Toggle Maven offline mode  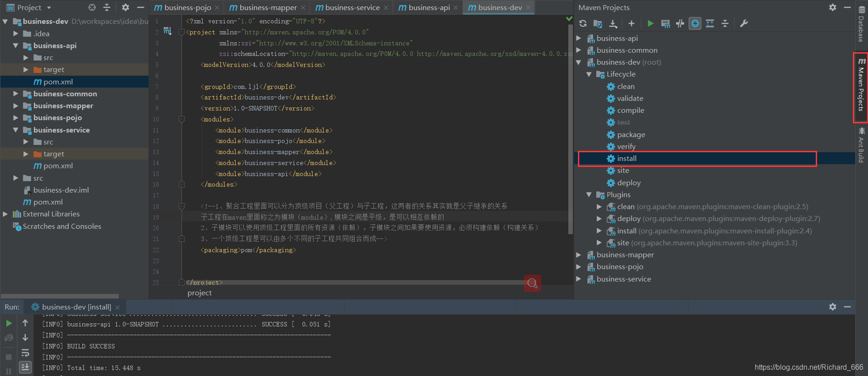coord(680,23)
